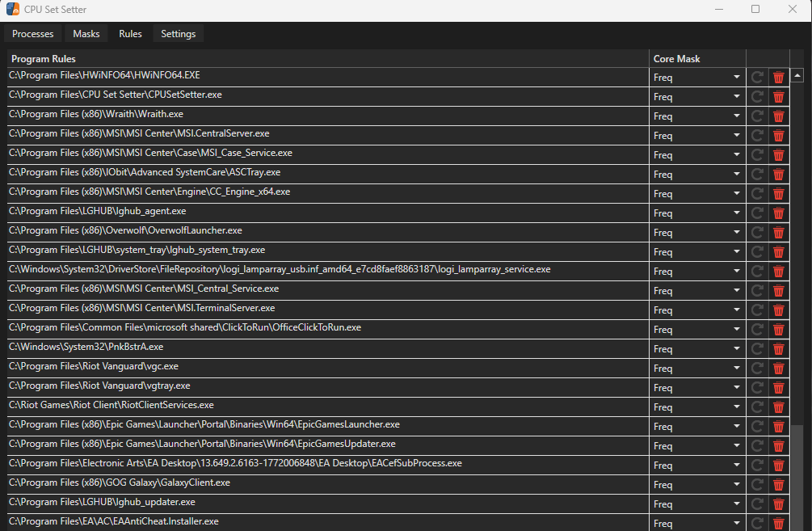Delete the logi_lamparray_service.exe rule
812x531 pixels.
(x=778, y=272)
